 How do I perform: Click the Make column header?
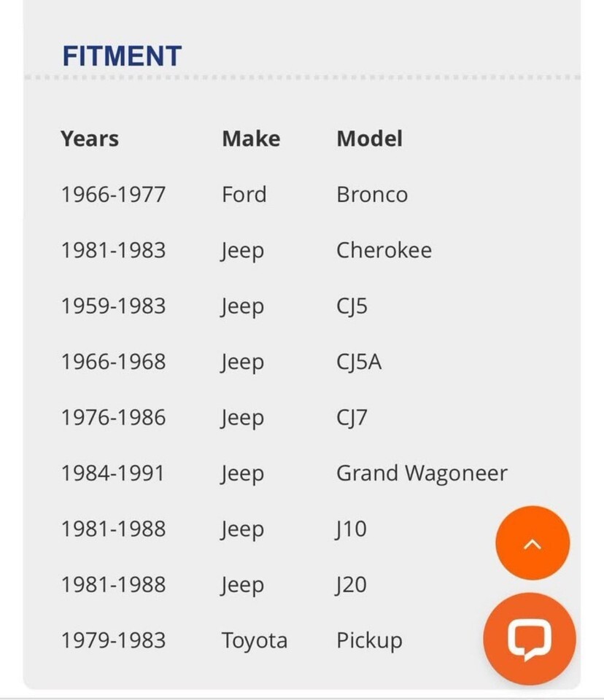(x=251, y=139)
